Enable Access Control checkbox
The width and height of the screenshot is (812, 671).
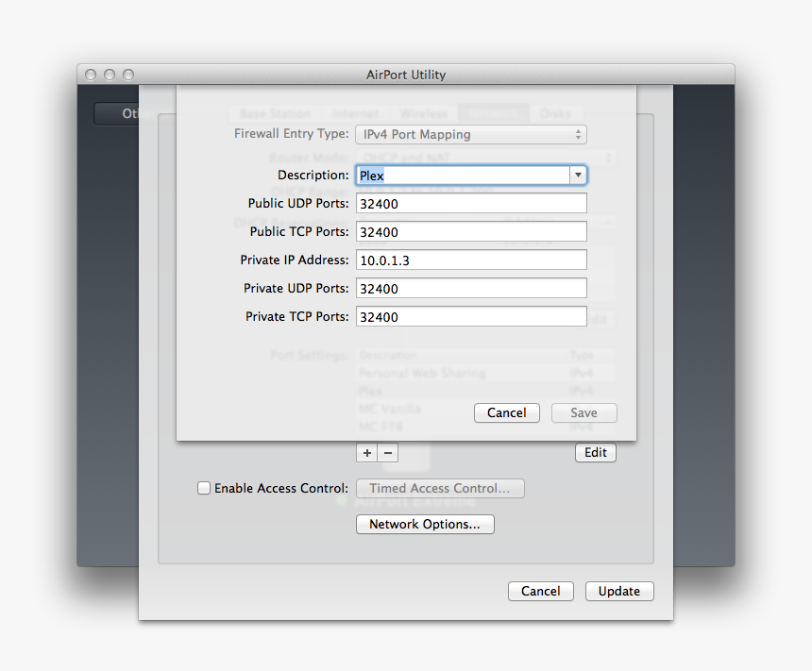pyautogui.click(x=204, y=488)
